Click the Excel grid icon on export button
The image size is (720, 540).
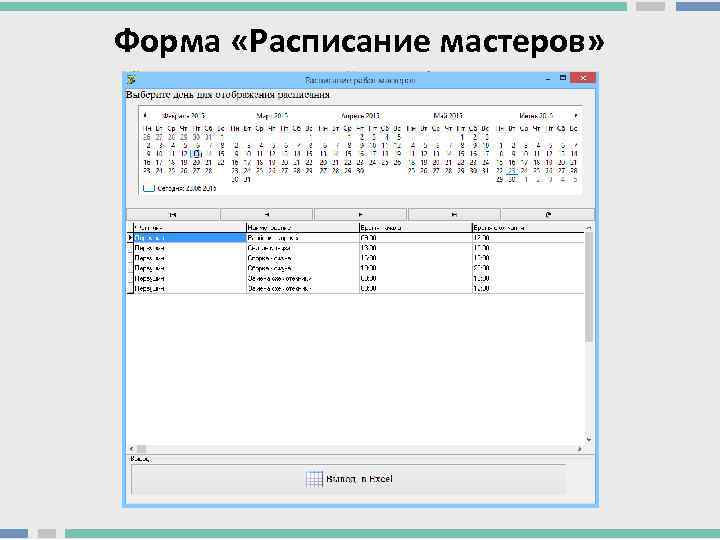[315, 479]
